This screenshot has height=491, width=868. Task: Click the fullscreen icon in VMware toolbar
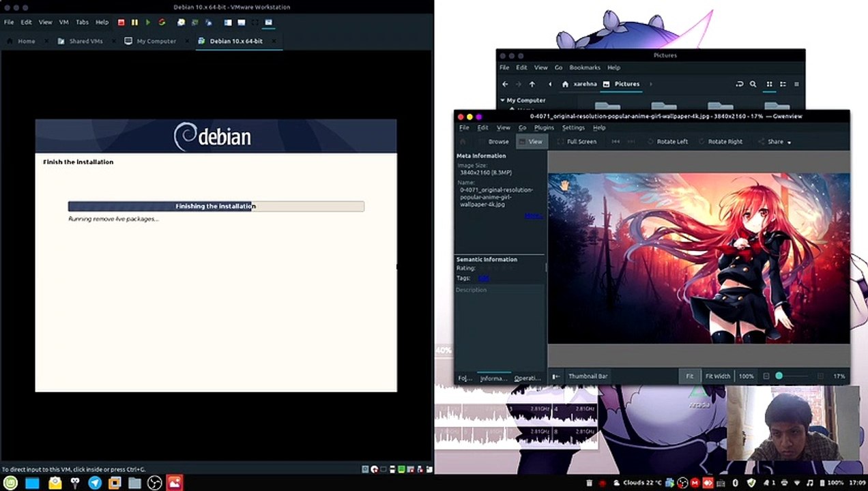pos(255,22)
